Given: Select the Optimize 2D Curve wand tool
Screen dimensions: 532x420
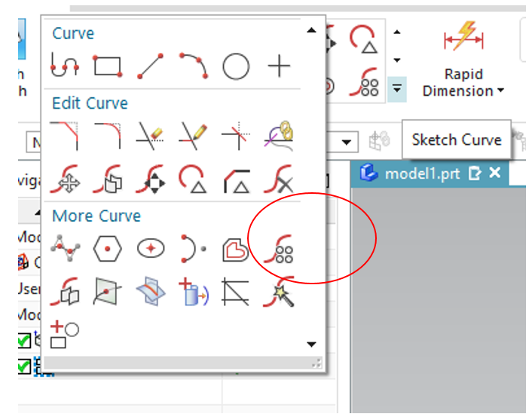Looking at the screenshot, I should pyautogui.click(x=279, y=291).
